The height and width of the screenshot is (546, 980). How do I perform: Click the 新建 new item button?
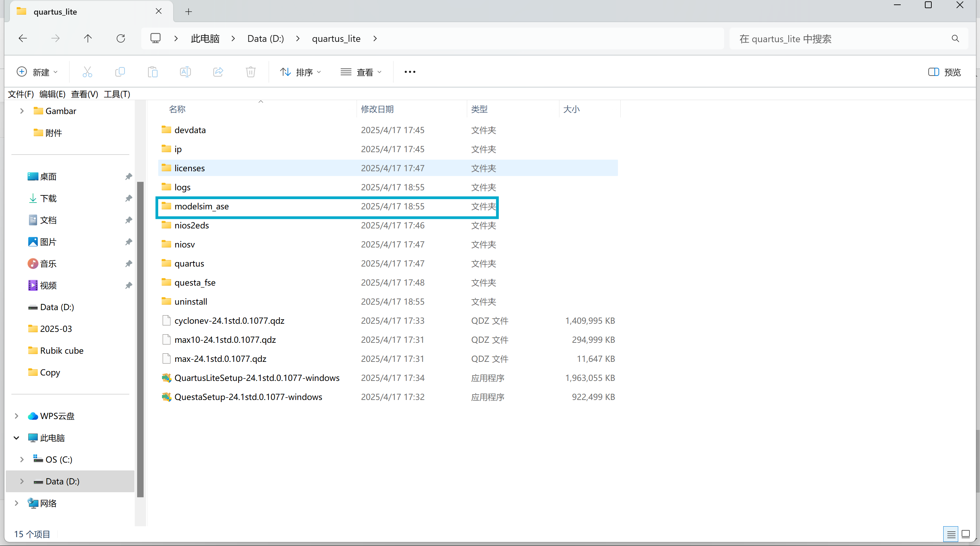pos(37,72)
